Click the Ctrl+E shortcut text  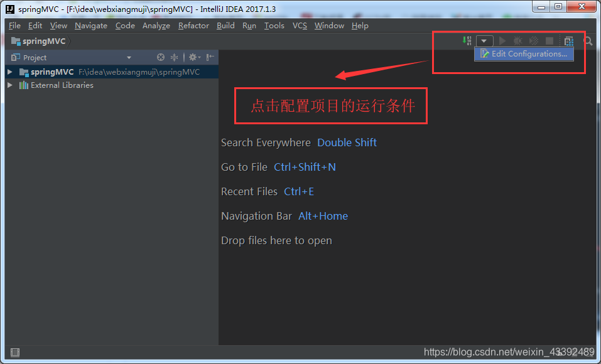point(299,191)
